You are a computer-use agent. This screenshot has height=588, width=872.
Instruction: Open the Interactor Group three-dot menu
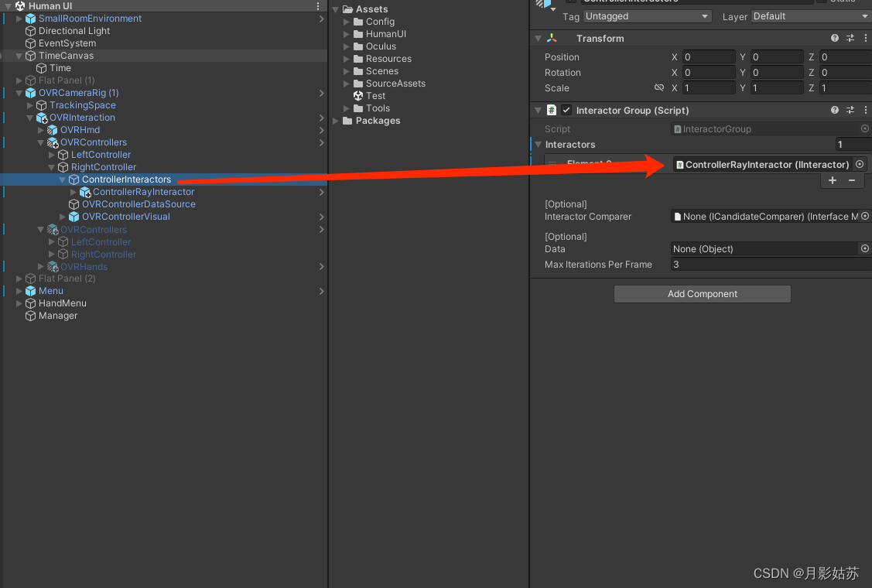point(866,110)
